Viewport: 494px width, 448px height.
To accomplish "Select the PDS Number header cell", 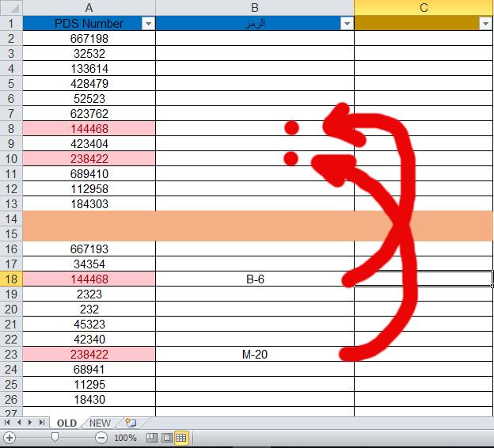I will pyautogui.click(x=89, y=23).
